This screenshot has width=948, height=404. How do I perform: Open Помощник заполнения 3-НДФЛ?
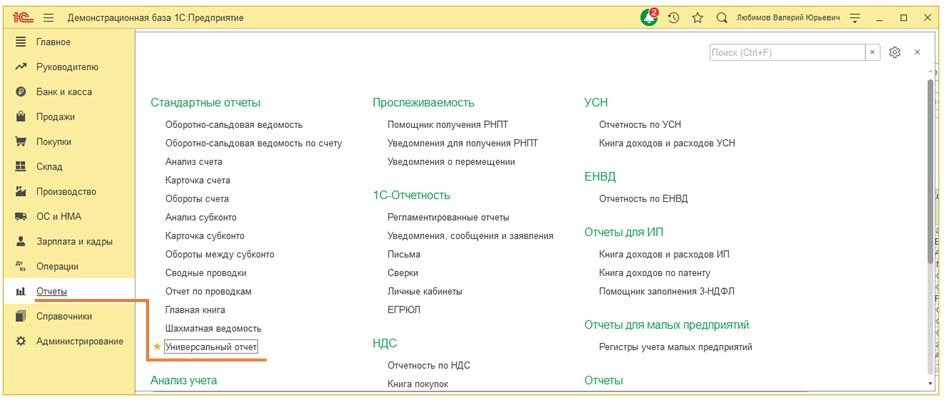pyautogui.click(x=667, y=292)
